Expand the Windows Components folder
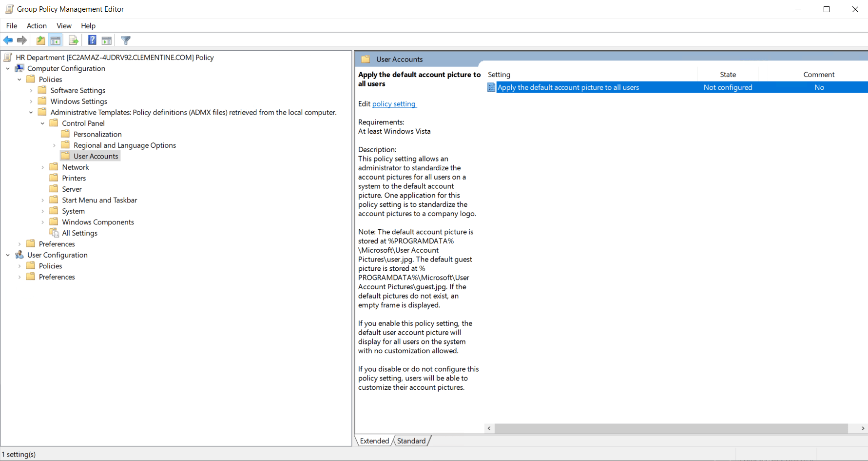The height and width of the screenshot is (461, 868). [x=43, y=221]
